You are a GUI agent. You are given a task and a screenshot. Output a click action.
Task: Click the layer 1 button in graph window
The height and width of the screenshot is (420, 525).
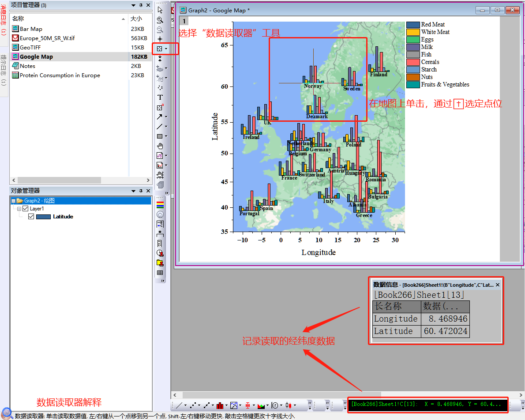(x=184, y=21)
